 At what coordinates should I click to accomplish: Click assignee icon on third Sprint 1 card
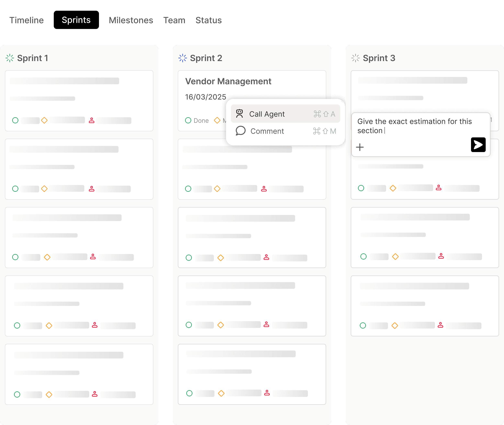(x=93, y=257)
